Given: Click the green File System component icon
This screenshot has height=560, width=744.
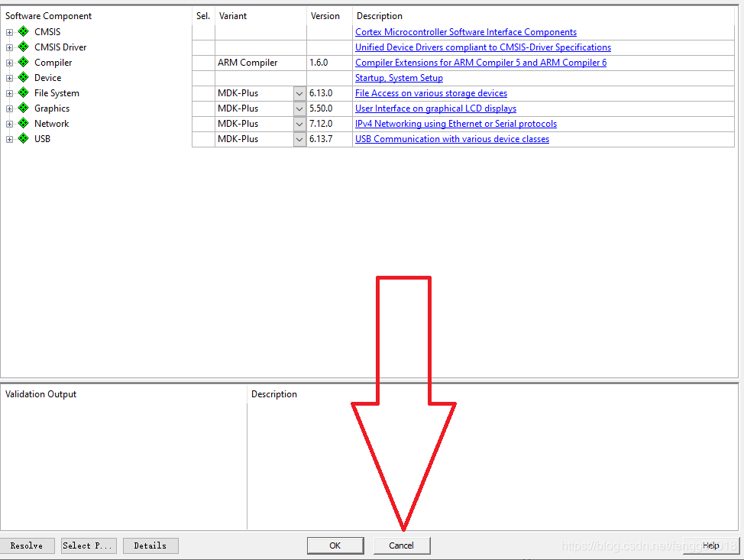Looking at the screenshot, I should point(23,92).
